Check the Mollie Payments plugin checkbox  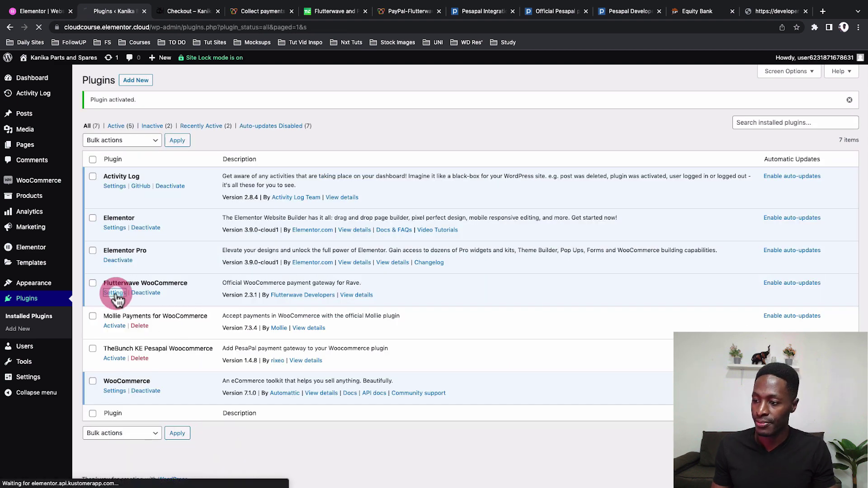pyautogui.click(x=93, y=316)
